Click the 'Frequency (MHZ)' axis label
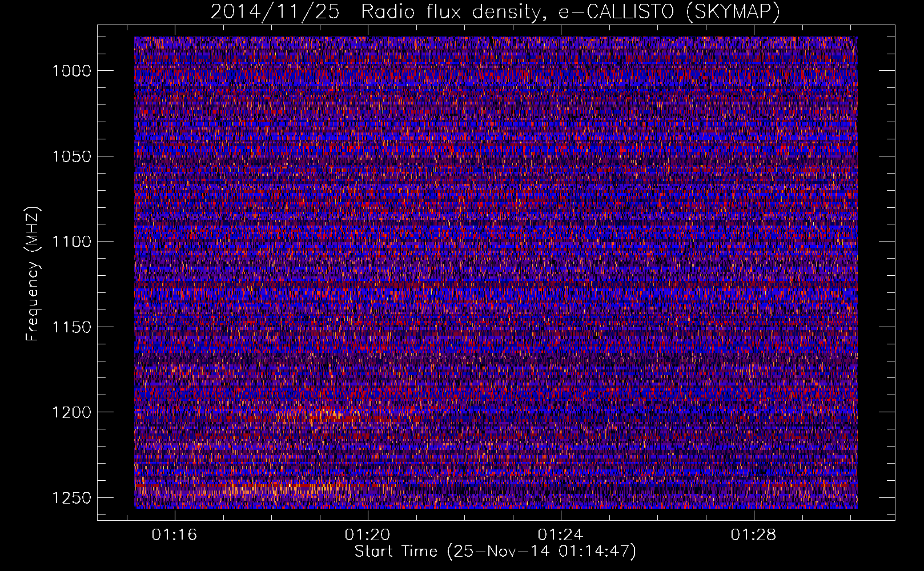Image resolution: width=924 pixels, height=571 pixels. pos(33,274)
